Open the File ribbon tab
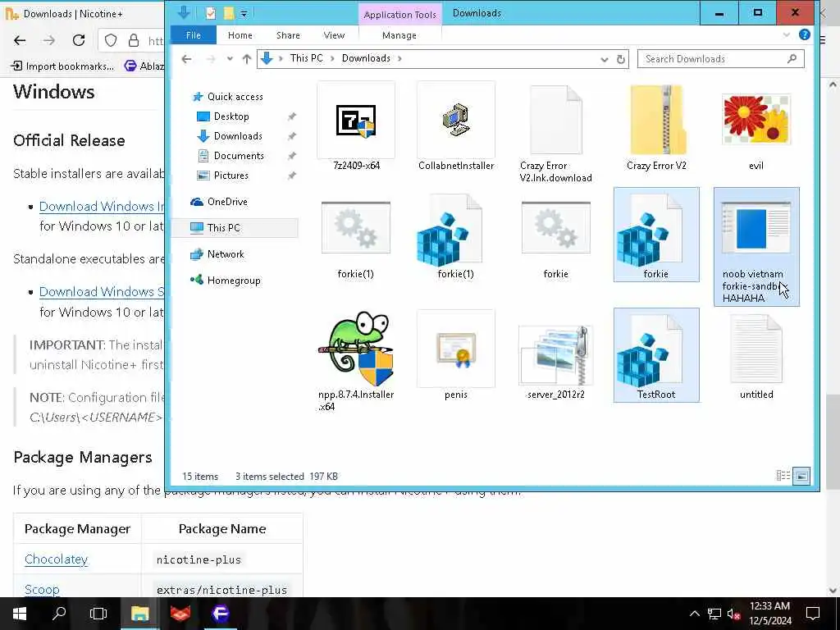 tap(194, 35)
